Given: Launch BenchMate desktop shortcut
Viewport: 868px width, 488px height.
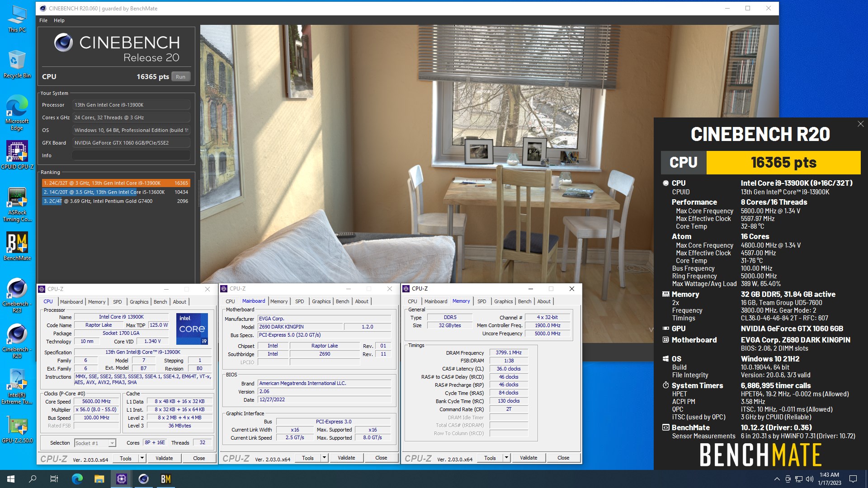Looking at the screenshot, I should [17, 247].
